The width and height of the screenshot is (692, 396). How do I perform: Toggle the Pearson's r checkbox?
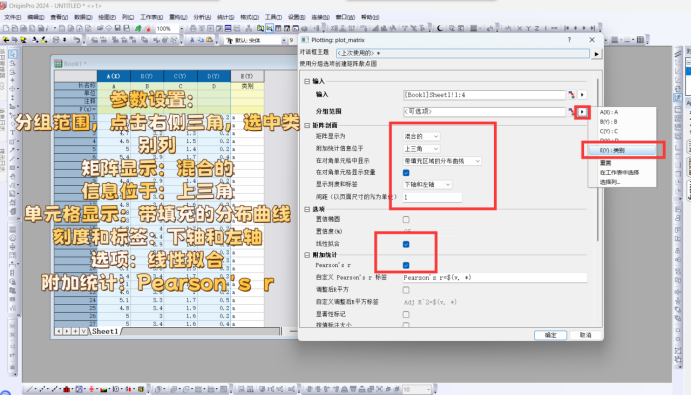(x=406, y=265)
